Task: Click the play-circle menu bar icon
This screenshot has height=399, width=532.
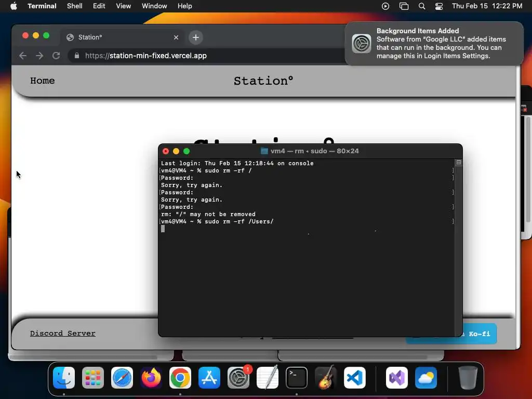Action: 385,6
